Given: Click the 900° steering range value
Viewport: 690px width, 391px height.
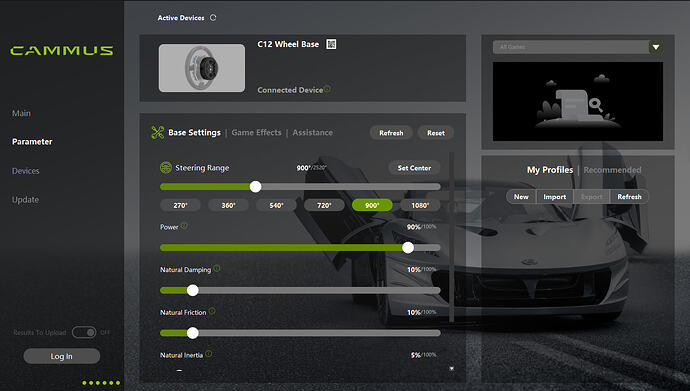Looking at the screenshot, I should [x=303, y=168].
